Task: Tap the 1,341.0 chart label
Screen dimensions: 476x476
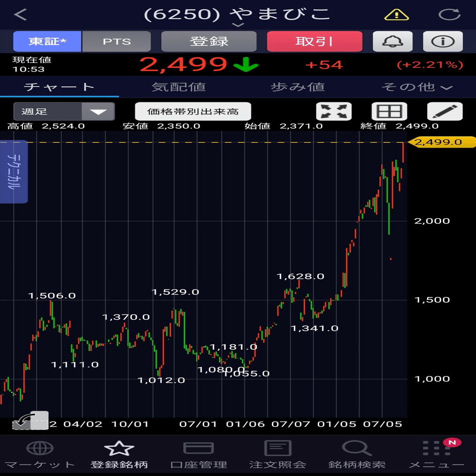Action: pyautogui.click(x=315, y=328)
